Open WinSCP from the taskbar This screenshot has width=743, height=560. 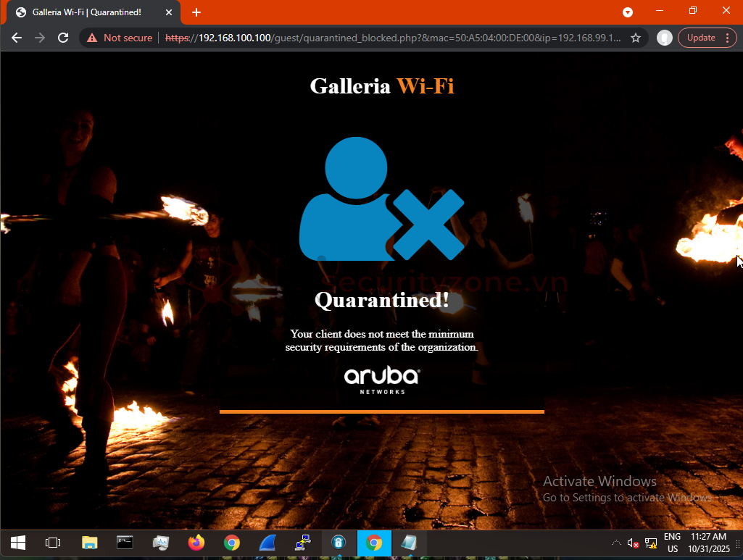tap(302, 543)
